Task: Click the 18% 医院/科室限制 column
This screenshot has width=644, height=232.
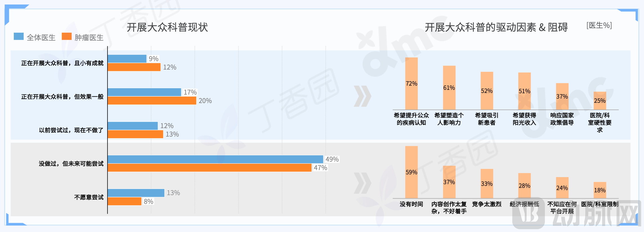Action: 600,190
